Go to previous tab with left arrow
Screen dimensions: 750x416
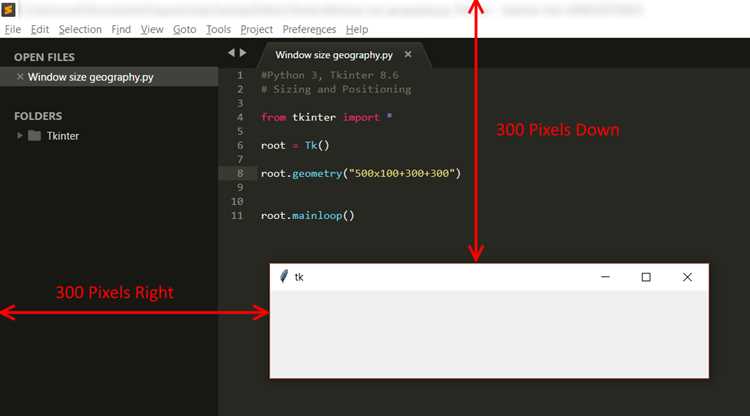click(x=232, y=53)
